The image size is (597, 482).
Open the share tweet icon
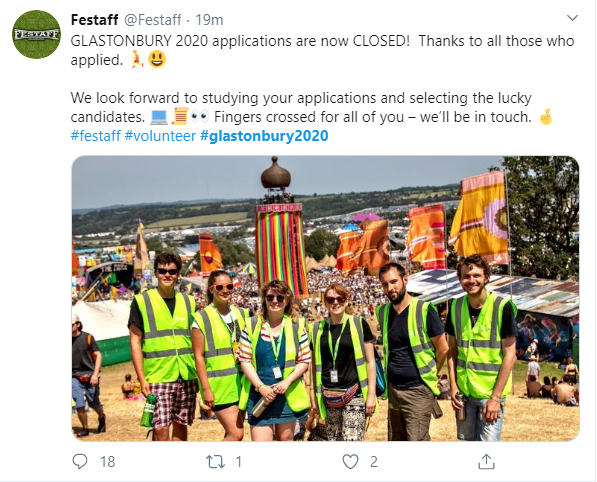pyautogui.click(x=486, y=461)
